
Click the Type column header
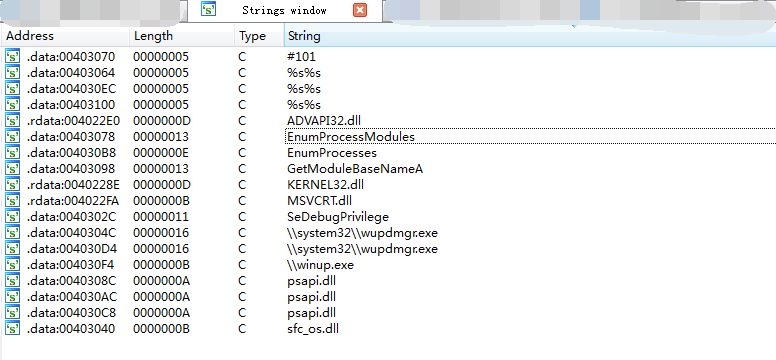tap(259, 36)
